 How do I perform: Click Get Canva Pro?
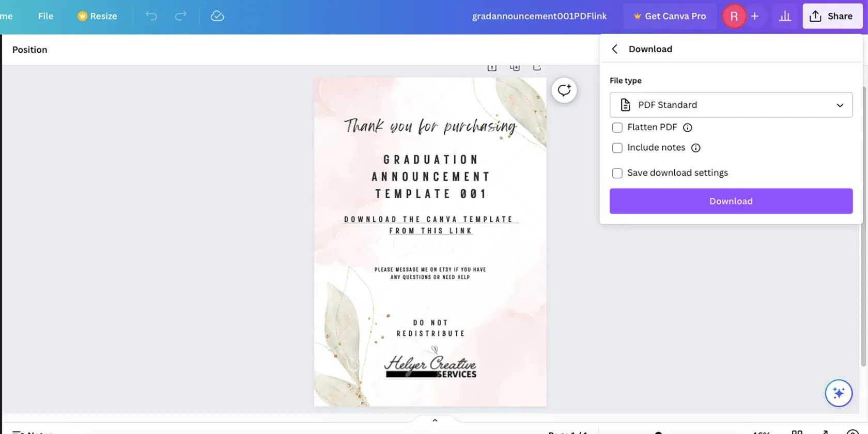coord(670,16)
